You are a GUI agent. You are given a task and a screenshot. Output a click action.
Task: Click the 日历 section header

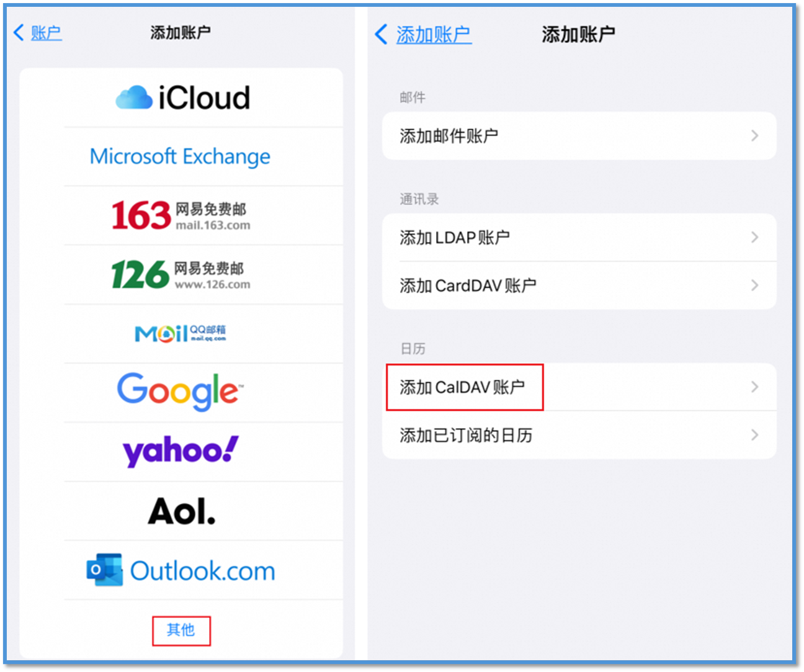(x=413, y=349)
